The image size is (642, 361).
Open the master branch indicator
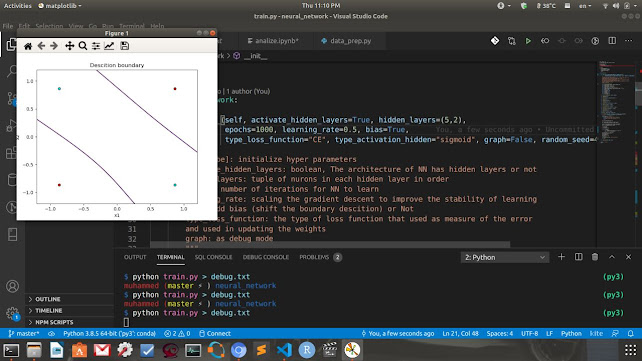(24, 334)
